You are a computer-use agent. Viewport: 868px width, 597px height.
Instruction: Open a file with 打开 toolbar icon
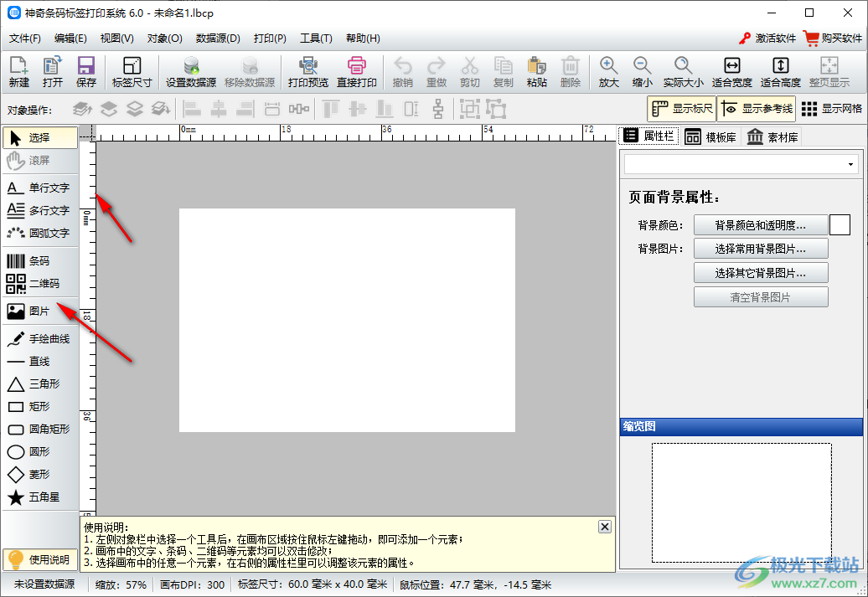click(x=53, y=72)
